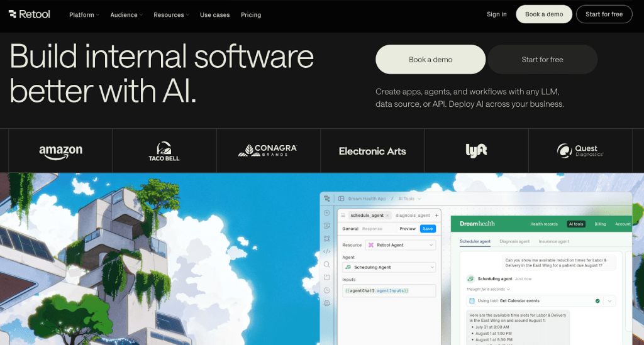
Task: Expand the Thought for 6 seconds disclosure
Action: click(x=488, y=289)
